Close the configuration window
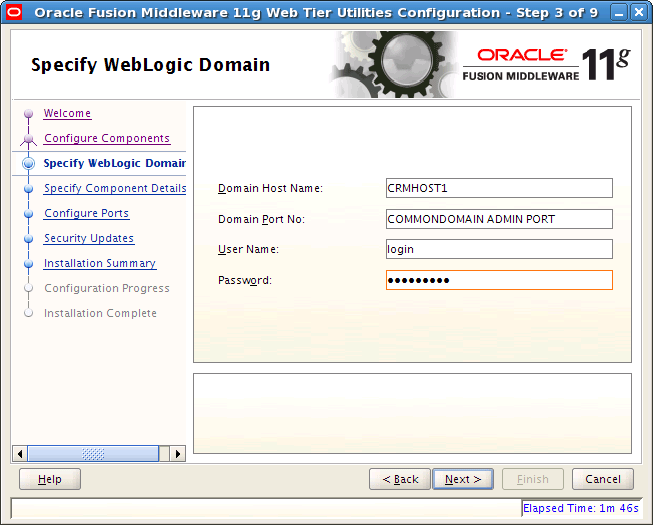Image resolution: width=653 pixels, height=525 pixels. pyautogui.click(x=639, y=12)
